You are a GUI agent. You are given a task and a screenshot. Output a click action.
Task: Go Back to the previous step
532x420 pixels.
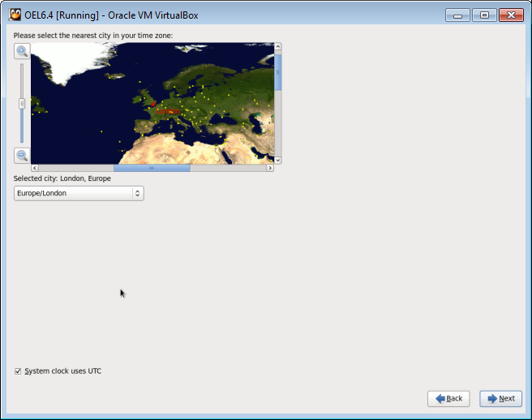[x=448, y=399]
